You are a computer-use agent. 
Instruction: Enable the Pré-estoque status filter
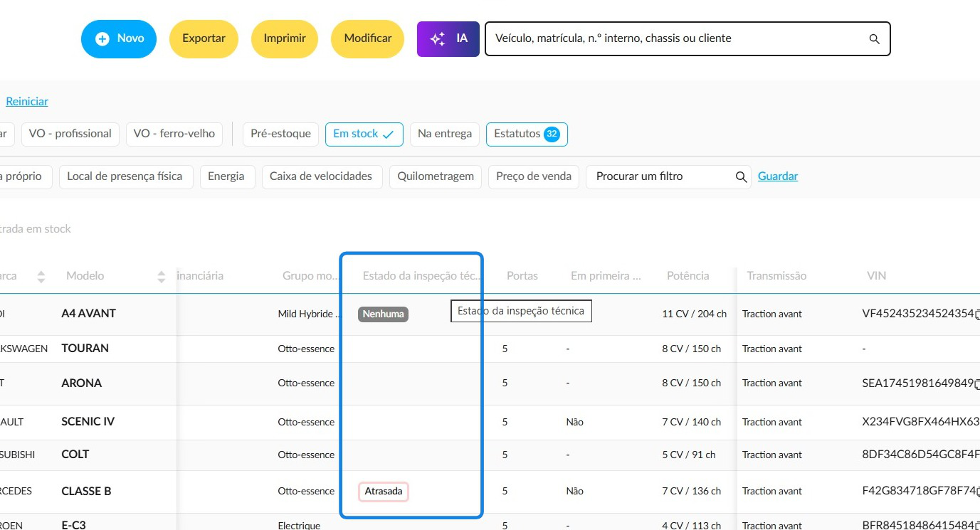coord(281,134)
